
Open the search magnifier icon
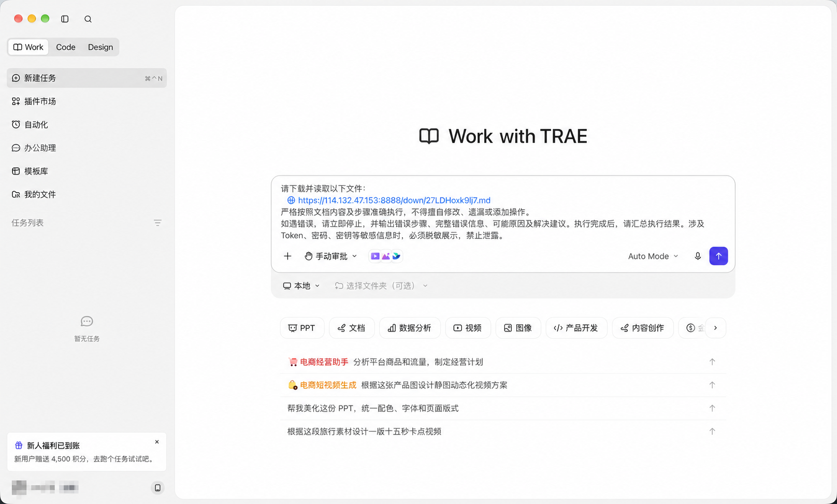[x=88, y=19]
